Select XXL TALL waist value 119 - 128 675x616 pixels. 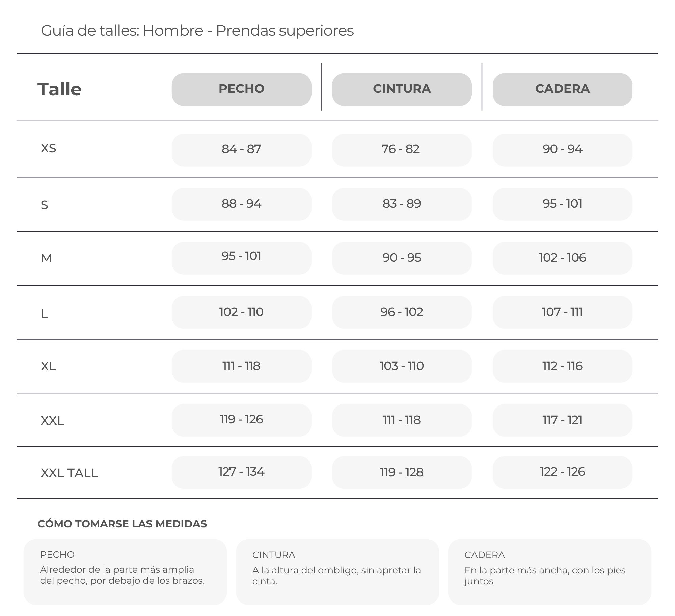click(402, 472)
